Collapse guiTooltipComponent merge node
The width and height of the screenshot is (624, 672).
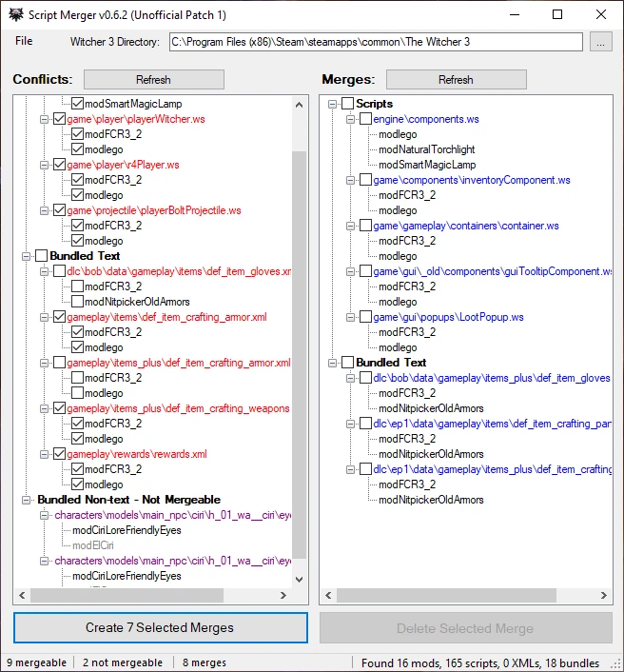click(350, 271)
